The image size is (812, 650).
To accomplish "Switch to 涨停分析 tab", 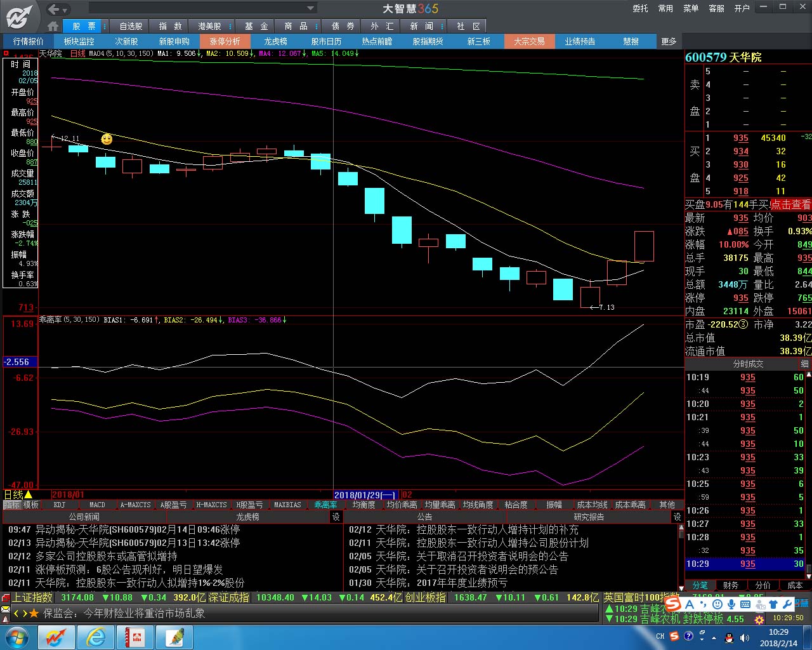I will coord(225,41).
